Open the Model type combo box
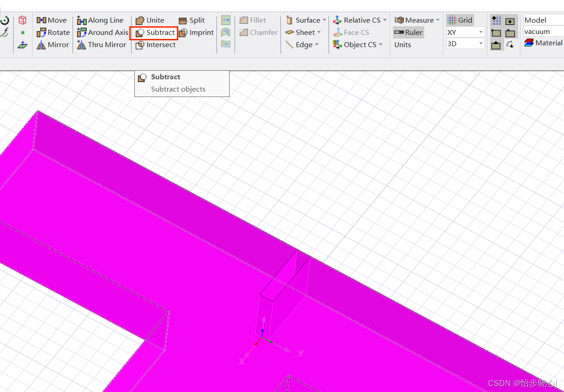 [x=544, y=20]
